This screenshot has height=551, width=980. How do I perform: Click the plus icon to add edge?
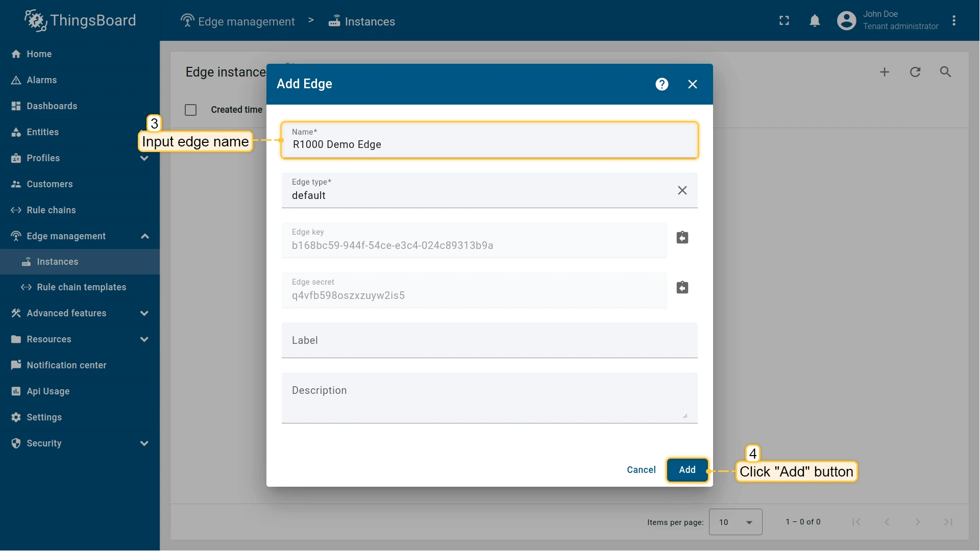coord(884,72)
